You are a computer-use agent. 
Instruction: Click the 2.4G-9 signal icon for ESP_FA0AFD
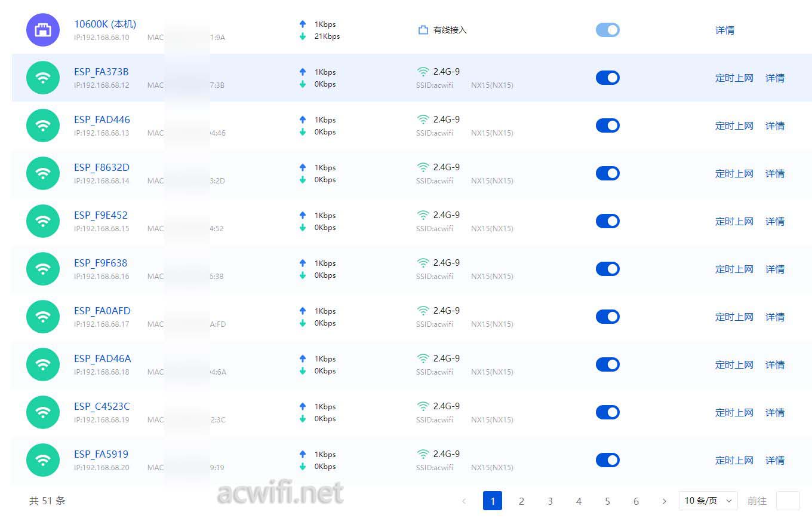[423, 311]
